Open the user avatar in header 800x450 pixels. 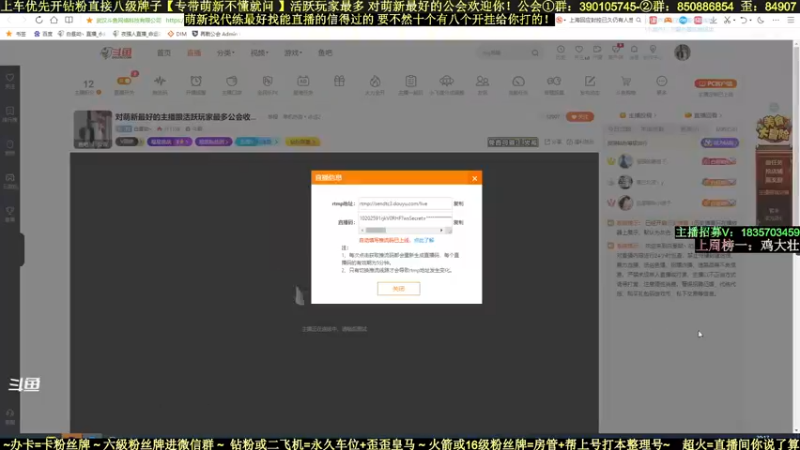point(682,53)
